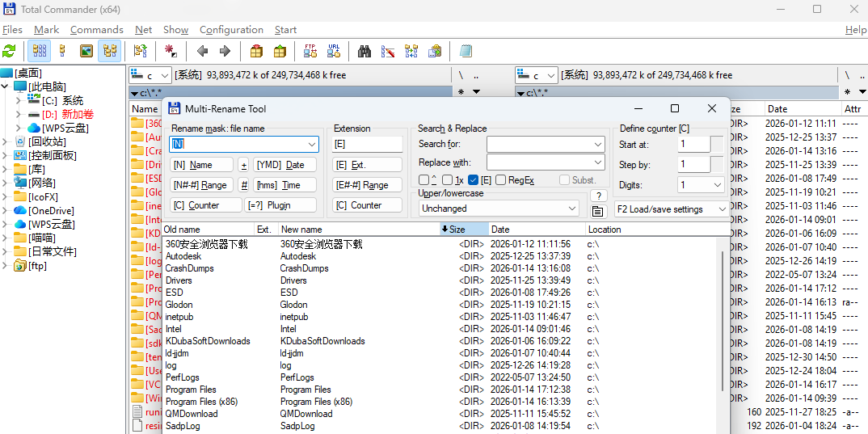Open the Configuration menu
This screenshot has height=434, width=868.
tap(231, 30)
